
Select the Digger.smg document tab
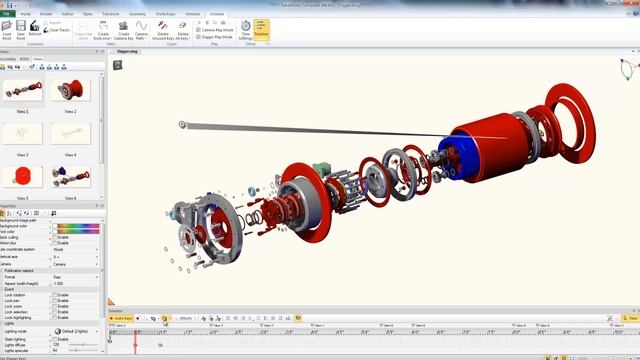[x=127, y=51]
